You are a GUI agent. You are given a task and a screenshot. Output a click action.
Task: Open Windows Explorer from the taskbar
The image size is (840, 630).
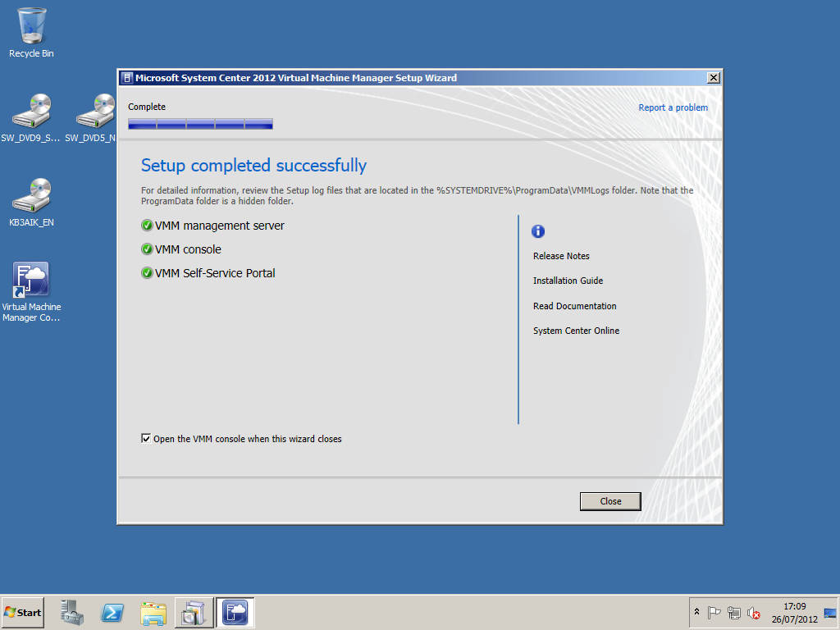click(x=153, y=612)
